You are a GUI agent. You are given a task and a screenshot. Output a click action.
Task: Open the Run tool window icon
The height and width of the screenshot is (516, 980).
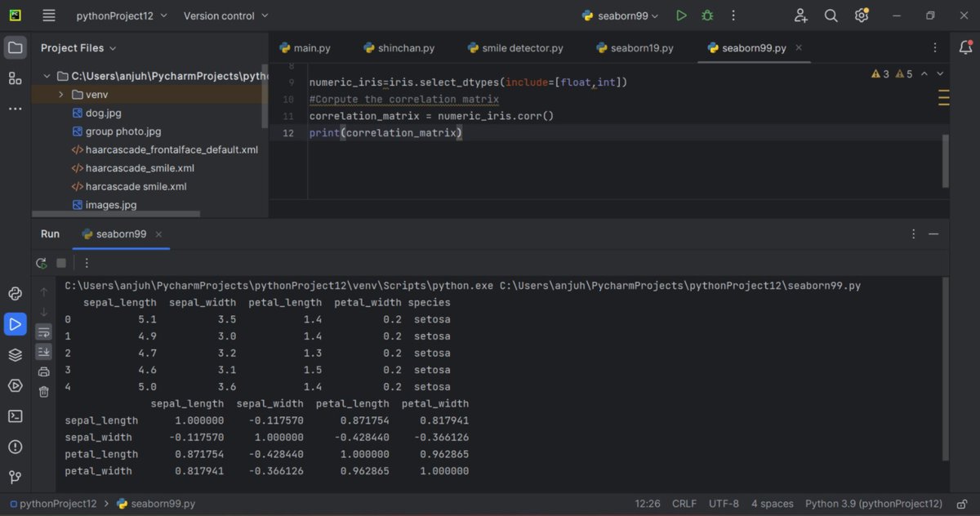[16, 324]
